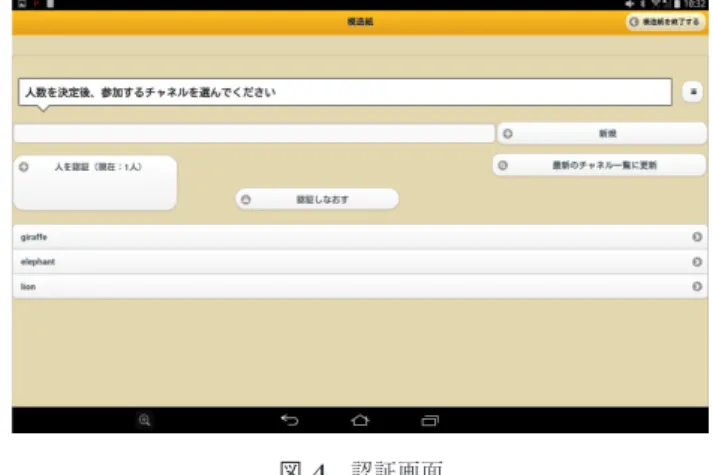Select the elephant channel row
Screen dimensions: 713x475
click(x=360, y=262)
